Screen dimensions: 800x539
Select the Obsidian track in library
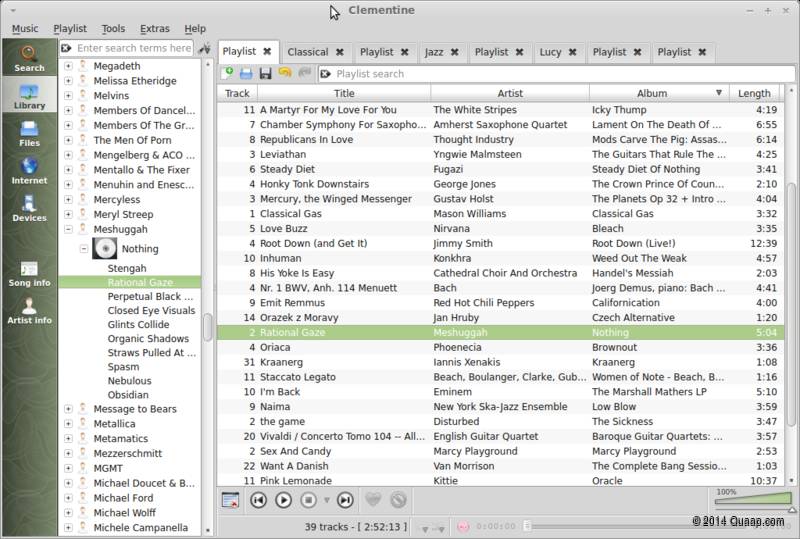pos(128,395)
